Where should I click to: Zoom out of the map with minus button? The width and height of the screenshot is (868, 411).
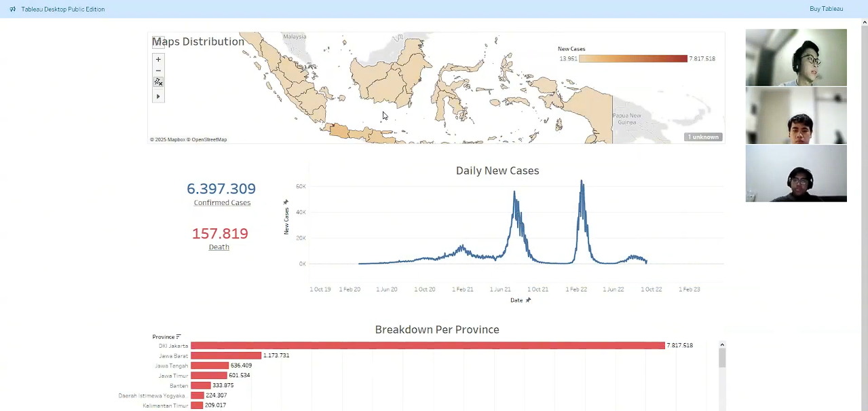click(x=158, y=71)
